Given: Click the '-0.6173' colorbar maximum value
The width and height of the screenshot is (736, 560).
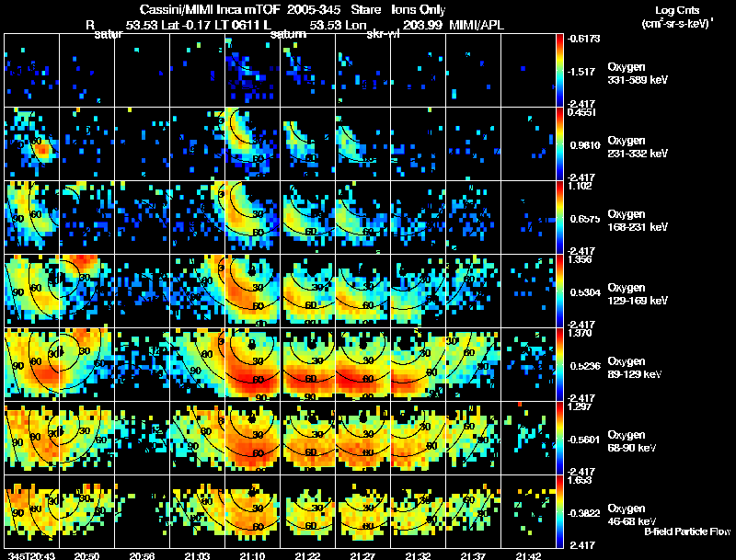Looking at the screenshot, I should coord(583,39).
